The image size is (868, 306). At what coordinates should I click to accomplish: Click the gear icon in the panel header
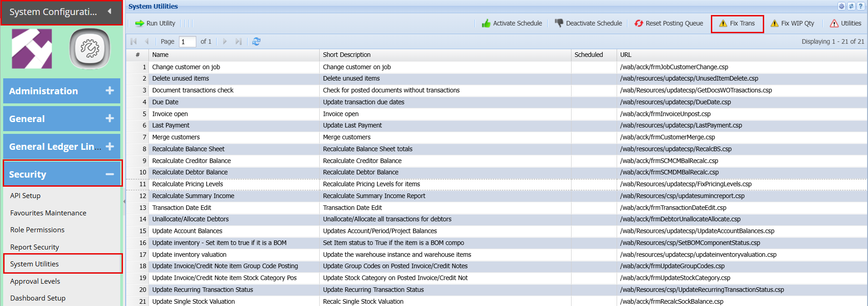point(842,6)
